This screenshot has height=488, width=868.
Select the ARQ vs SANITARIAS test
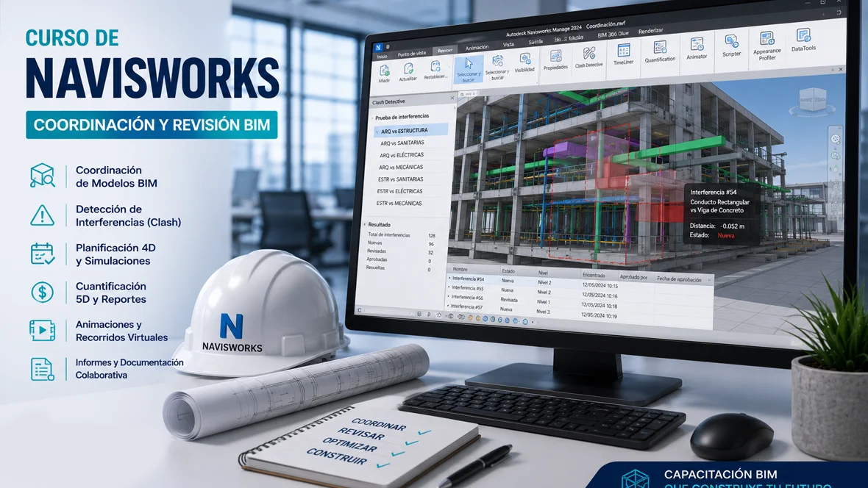[402, 143]
